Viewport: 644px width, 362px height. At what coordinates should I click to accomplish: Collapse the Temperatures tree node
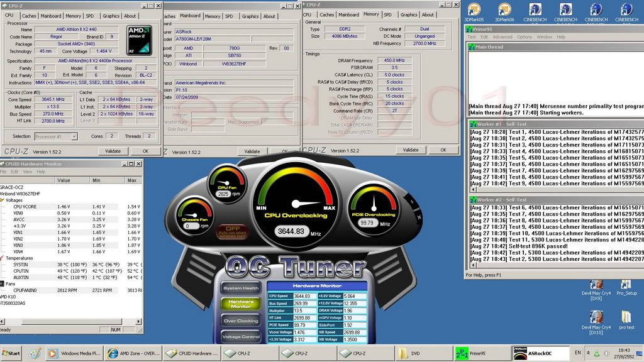2,258
